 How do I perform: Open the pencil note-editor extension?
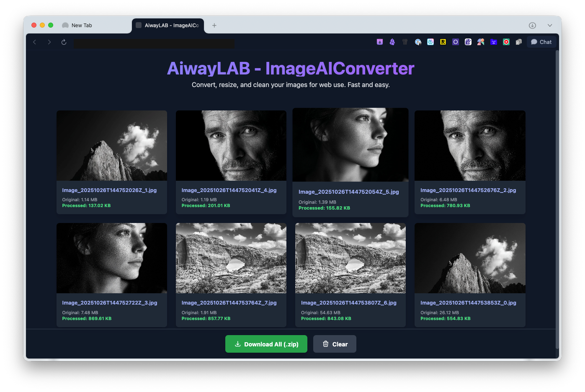(468, 42)
